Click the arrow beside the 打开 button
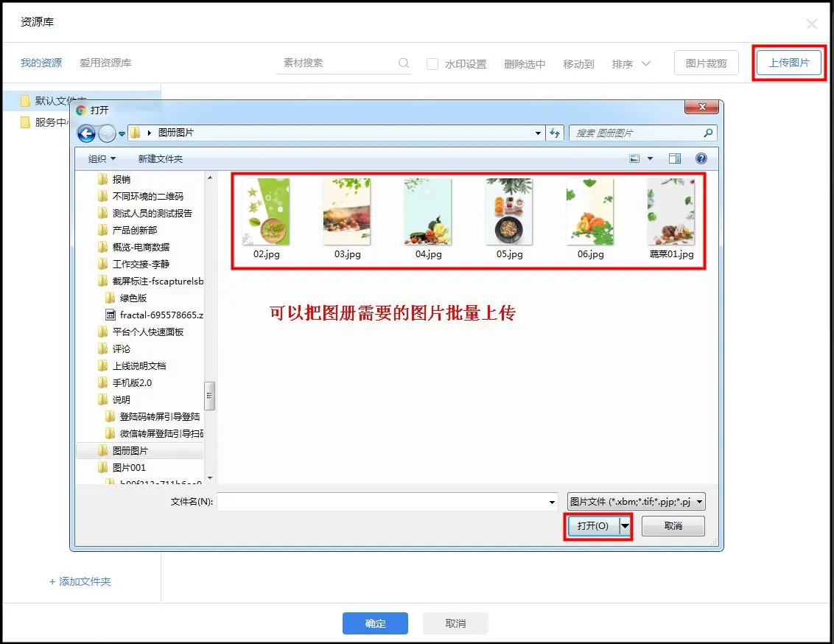The height and width of the screenshot is (644, 834). [x=625, y=526]
